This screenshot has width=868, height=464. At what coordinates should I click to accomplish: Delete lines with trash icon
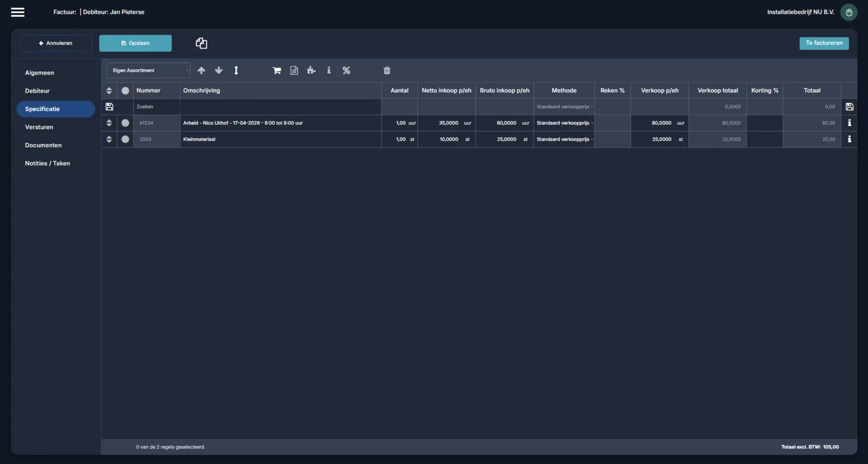point(387,70)
